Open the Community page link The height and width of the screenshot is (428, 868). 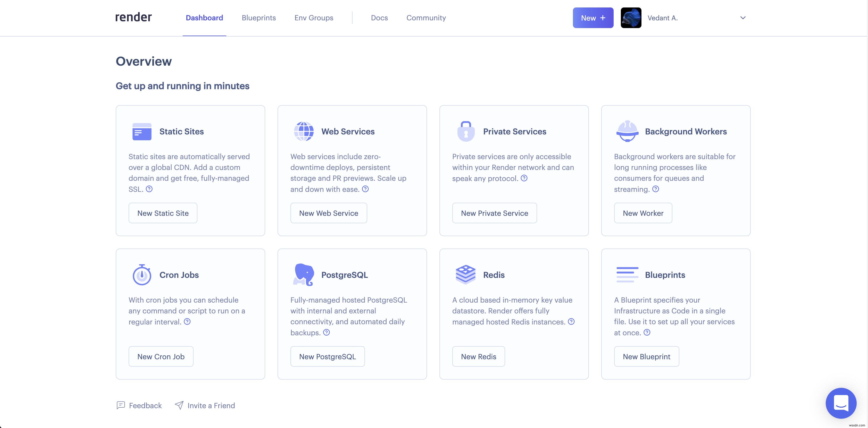click(x=426, y=18)
